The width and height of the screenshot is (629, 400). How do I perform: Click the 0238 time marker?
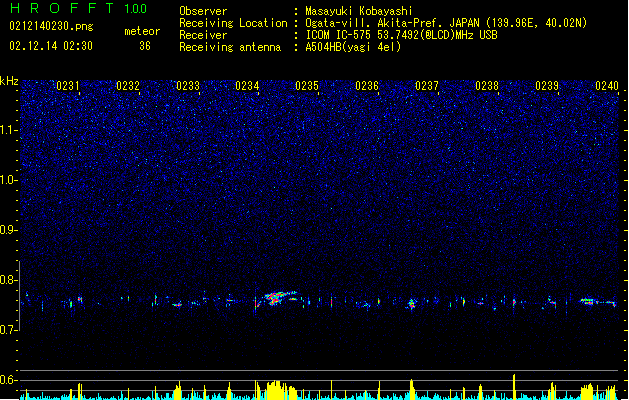click(487, 86)
